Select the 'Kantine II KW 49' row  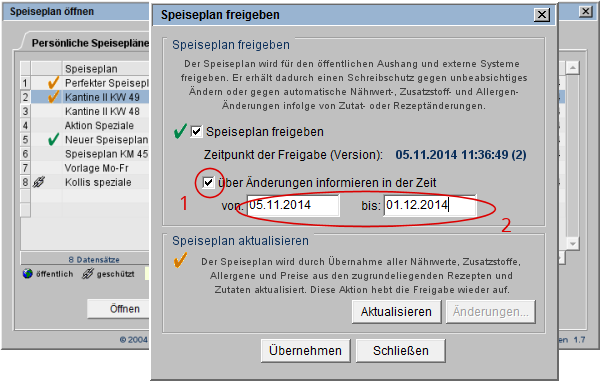click(x=85, y=97)
